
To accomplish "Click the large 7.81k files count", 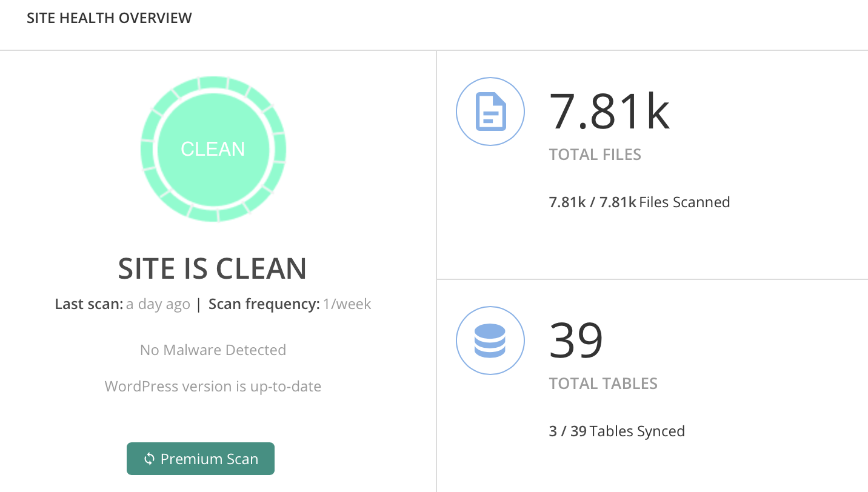I will click(x=609, y=111).
